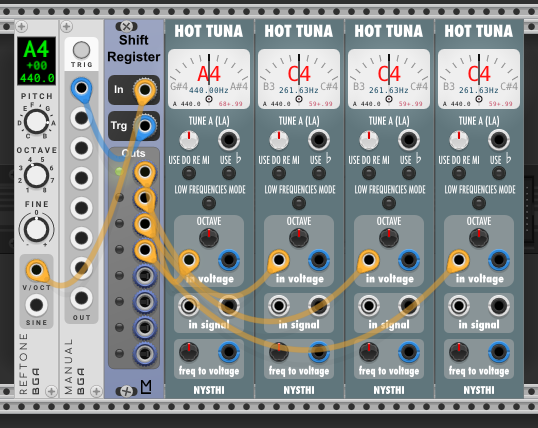
Task: Click the Shift Register In jack
Action: [x=145, y=90]
